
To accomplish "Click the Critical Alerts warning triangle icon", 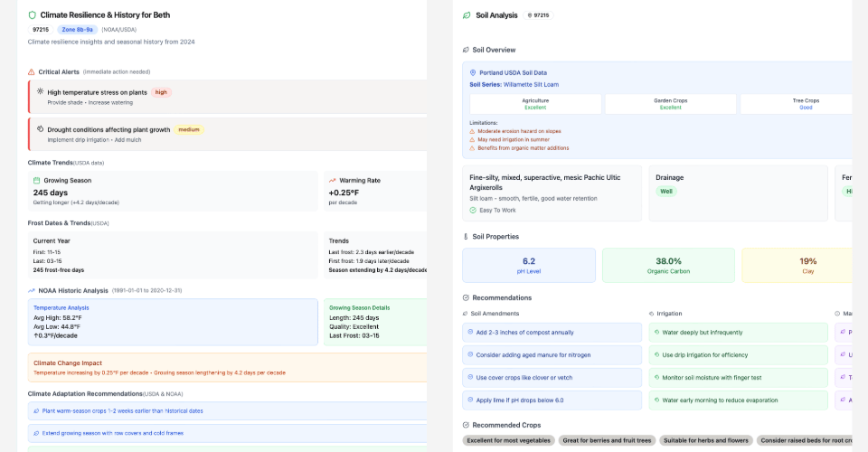I will tap(32, 71).
